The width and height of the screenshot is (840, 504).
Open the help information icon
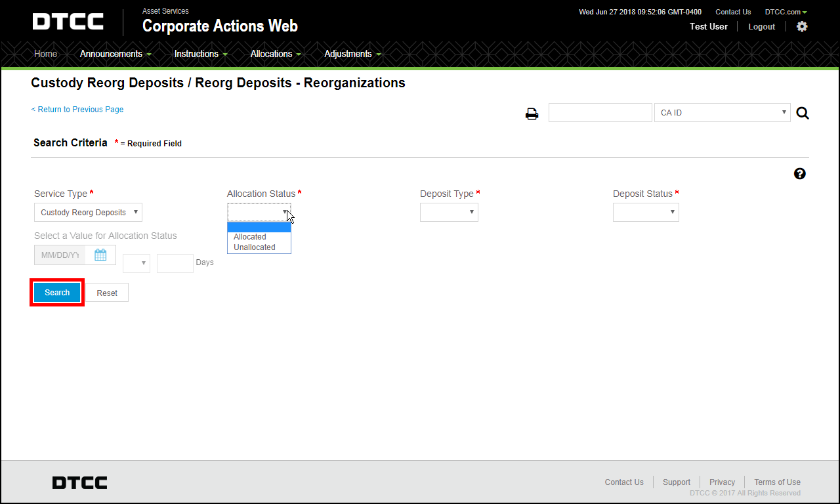(x=799, y=173)
